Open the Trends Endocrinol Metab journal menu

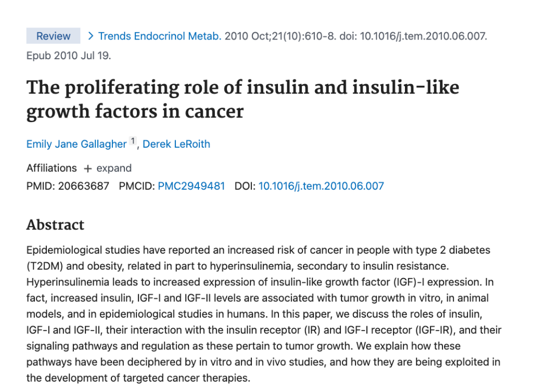pos(160,36)
